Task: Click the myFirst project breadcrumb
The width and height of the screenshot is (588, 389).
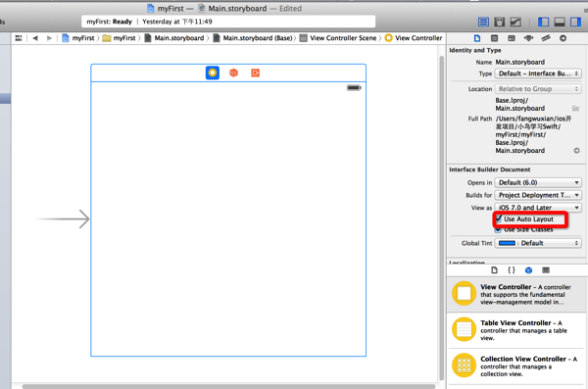Action: click(78, 38)
